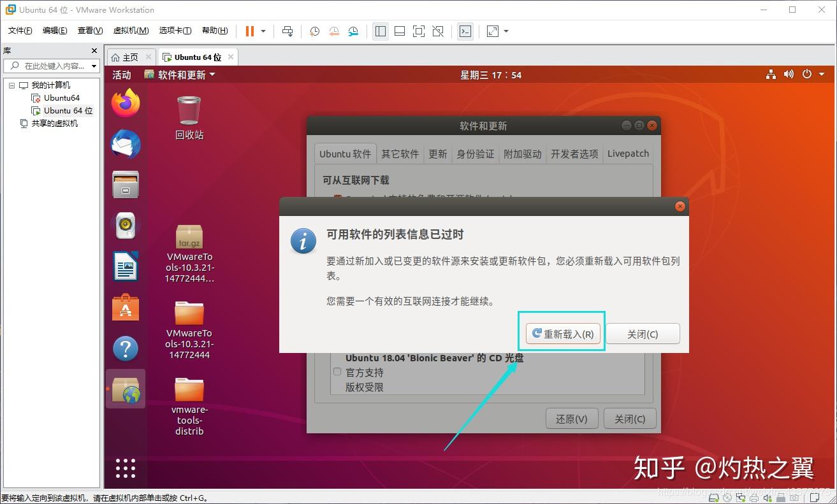
Task: Show applications grid in the dock
Action: [126, 468]
